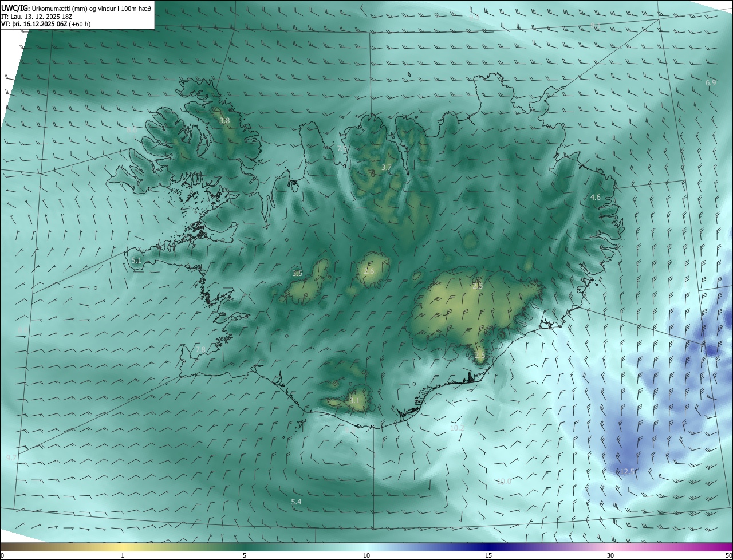The image size is (733, 560).
Task: Click the 10 tick on the color scale
Action: point(366,555)
